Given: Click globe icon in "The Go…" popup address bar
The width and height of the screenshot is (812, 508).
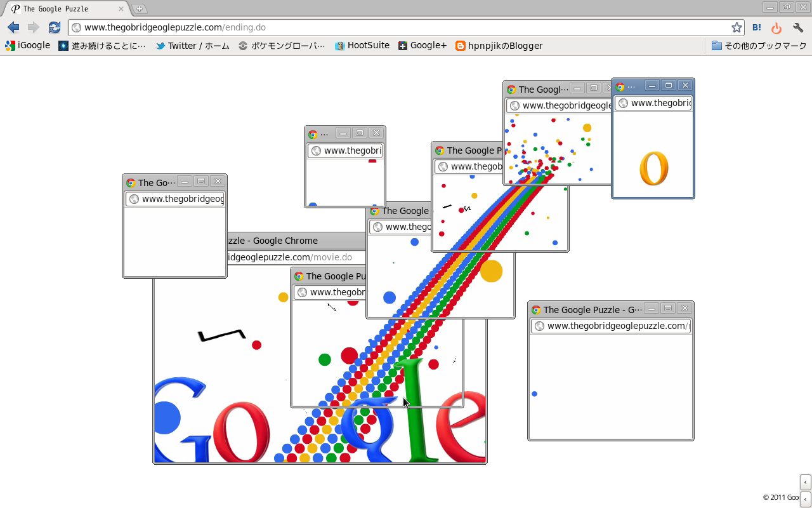Looking at the screenshot, I should (x=134, y=199).
